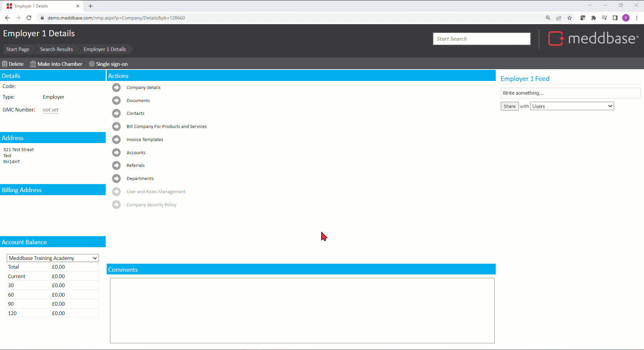Navigate to Search Results breadcrumb
644x350 pixels.
click(56, 49)
